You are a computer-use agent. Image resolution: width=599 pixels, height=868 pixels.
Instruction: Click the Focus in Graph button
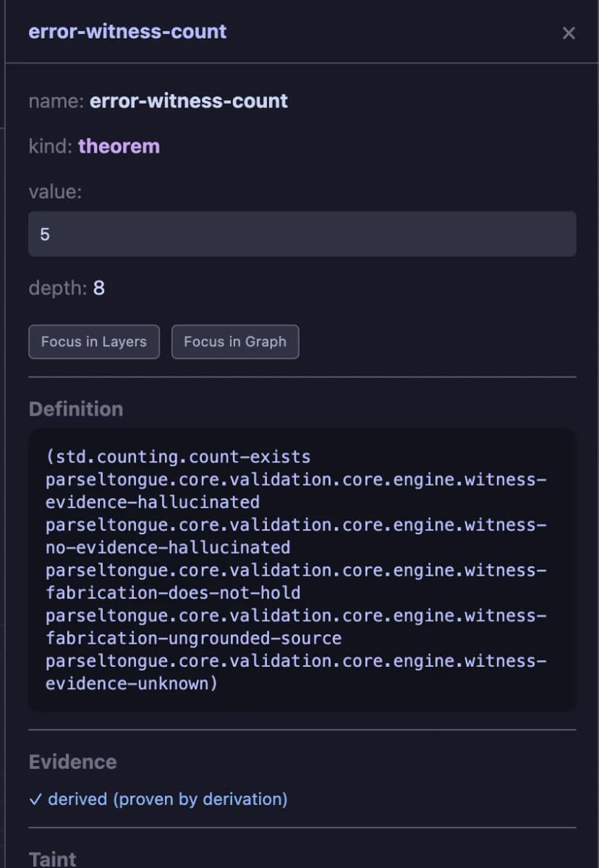(235, 342)
